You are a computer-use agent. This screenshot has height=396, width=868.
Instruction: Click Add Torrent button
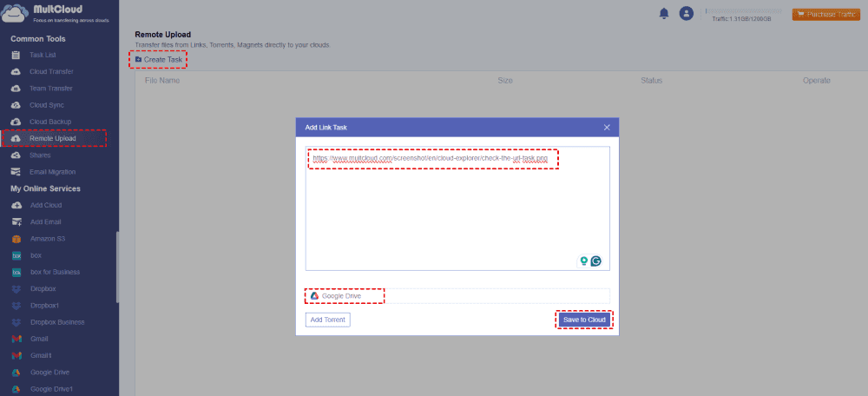(328, 320)
